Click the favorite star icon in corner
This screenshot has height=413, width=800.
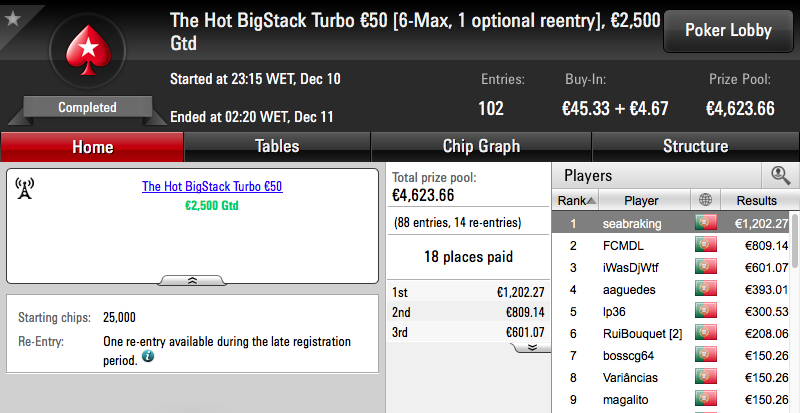12,18
